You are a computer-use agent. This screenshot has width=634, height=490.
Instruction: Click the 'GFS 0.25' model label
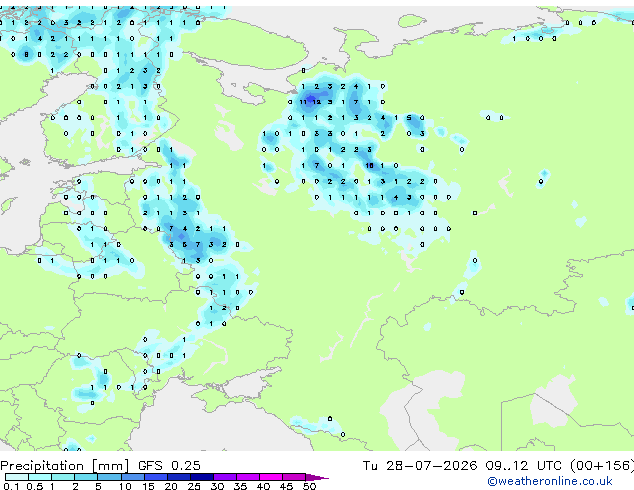(169, 466)
